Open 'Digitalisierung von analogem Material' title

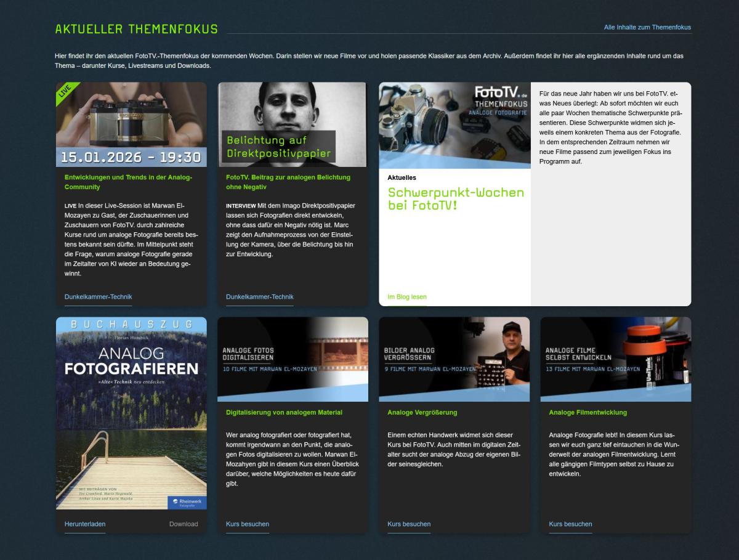click(284, 412)
